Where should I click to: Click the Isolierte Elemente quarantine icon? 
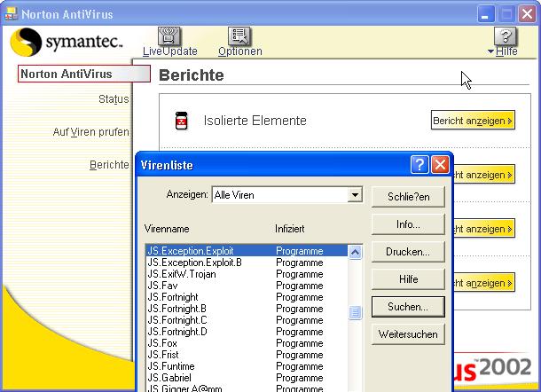pyautogui.click(x=181, y=121)
